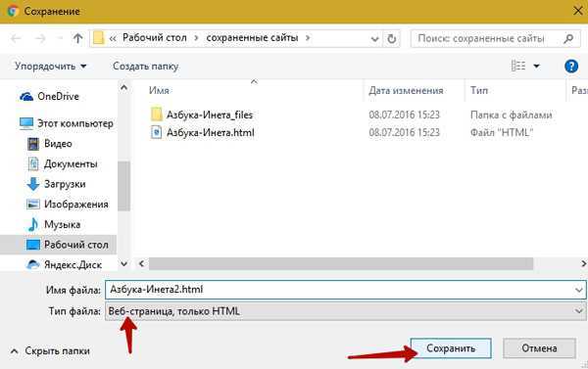Go up one folder level
588x369 pixels.
click(x=77, y=38)
